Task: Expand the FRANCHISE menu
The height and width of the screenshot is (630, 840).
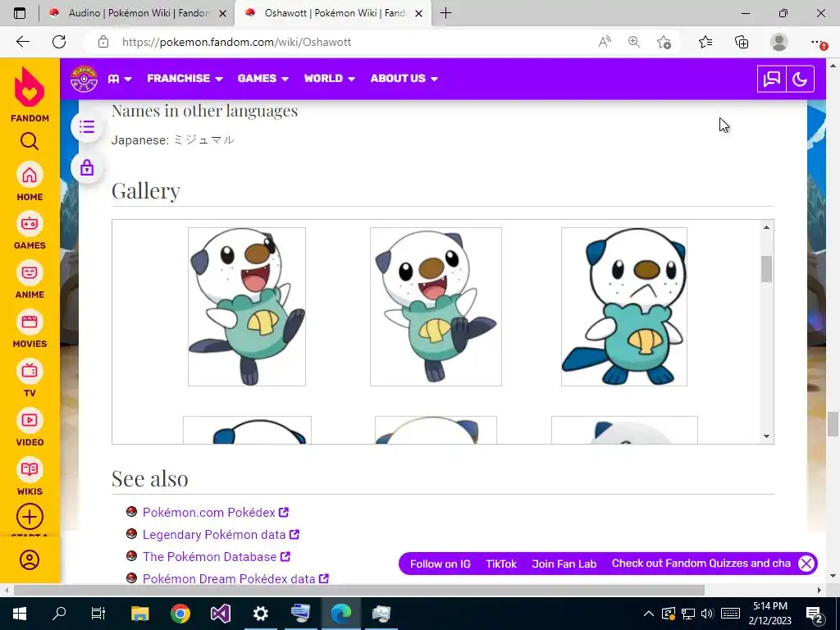Action: 185,78
